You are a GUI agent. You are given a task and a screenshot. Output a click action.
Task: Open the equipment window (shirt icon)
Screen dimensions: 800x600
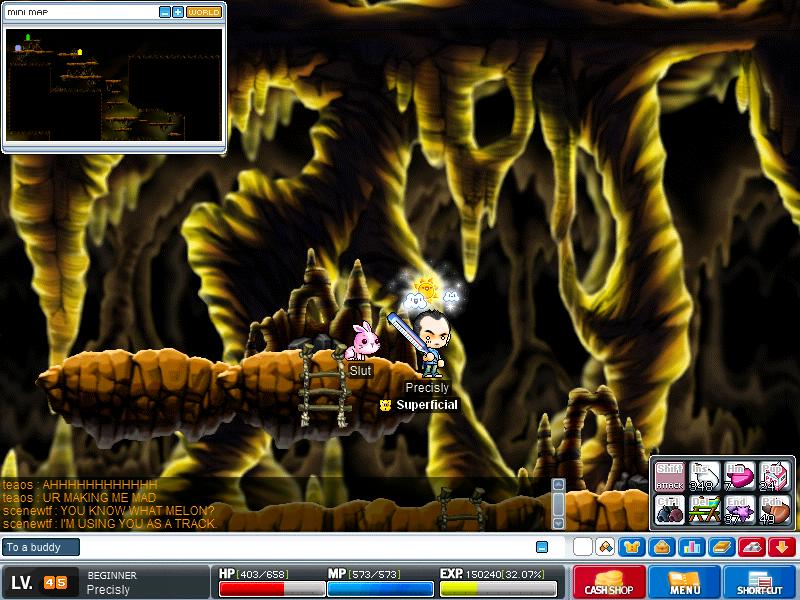(632, 547)
